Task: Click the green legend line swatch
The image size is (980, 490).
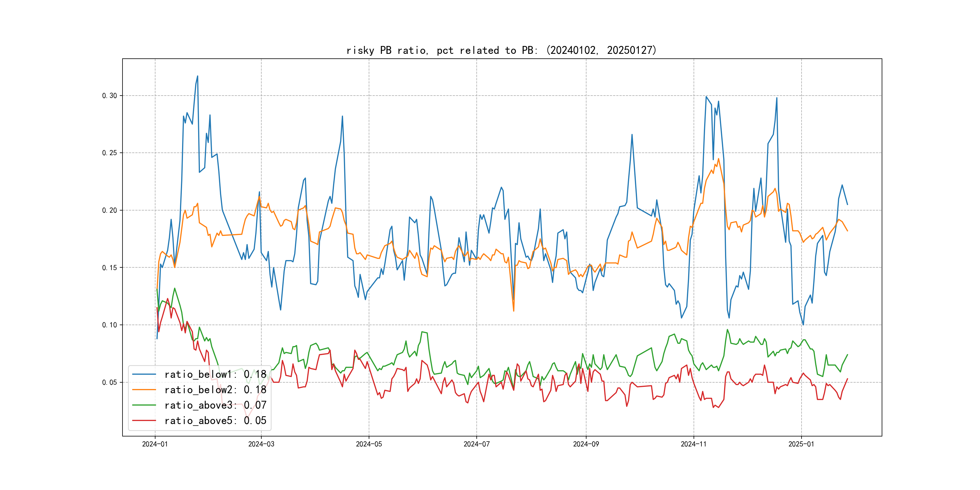Action: coord(144,405)
